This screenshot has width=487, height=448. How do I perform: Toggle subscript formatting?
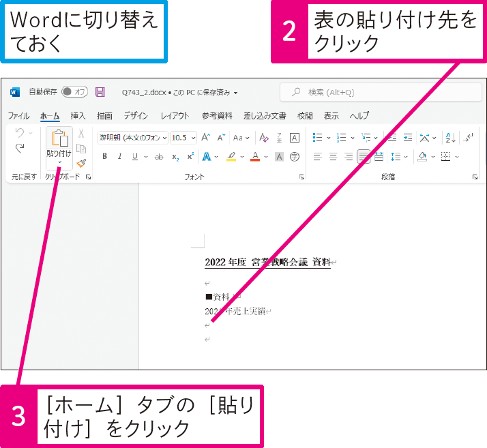(175, 157)
